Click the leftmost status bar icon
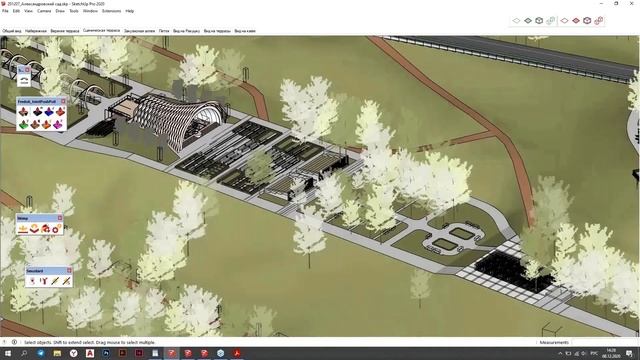640x360 pixels. [x=4, y=342]
